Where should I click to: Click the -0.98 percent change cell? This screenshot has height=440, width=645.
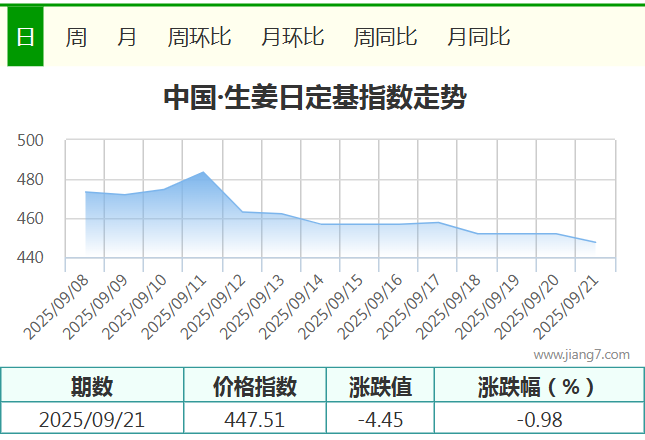[x=539, y=419]
